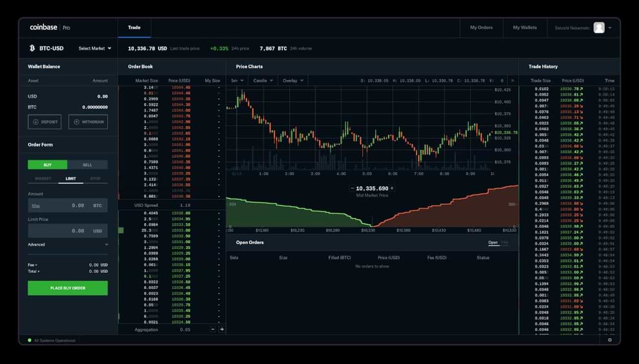Click the Trade Size column header
This screenshot has width=639, height=364.
[541, 81]
